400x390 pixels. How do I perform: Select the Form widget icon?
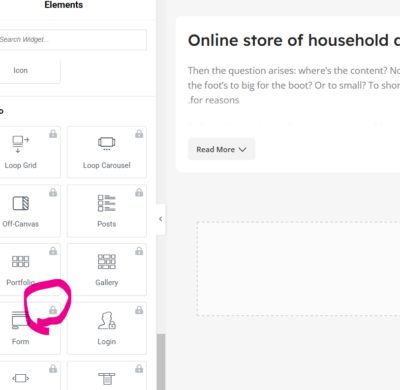click(x=21, y=320)
